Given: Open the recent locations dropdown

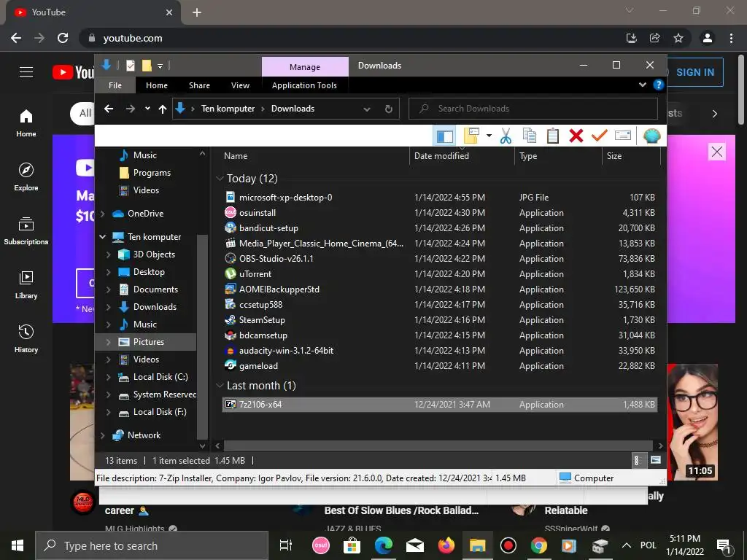Looking at the screenshot, I should pyautogui.click(x=147, y=109).
